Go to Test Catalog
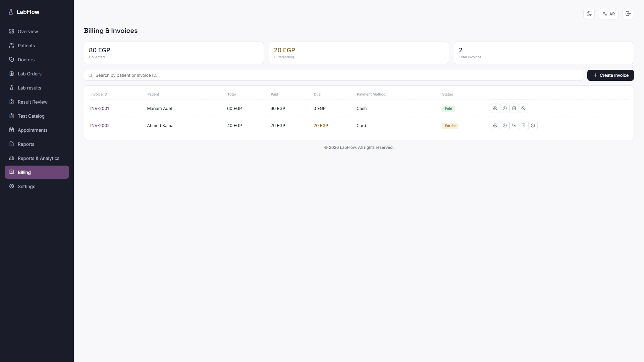Viewport: 644px width, 362px height. tap(37, 116)
